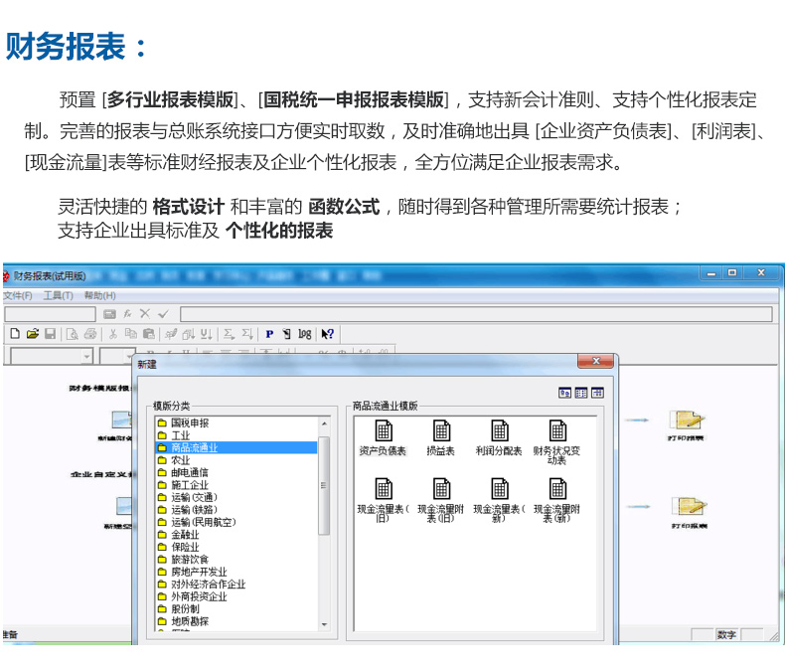785x672 pixels.
Task: Open the 利润分配表 template
Action: click(499, 437)
